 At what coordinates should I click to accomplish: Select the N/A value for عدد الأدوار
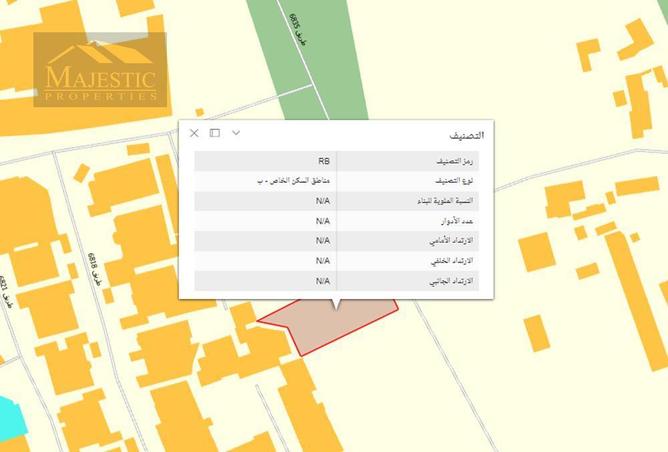pyautogui.click(x=323, y=221)
